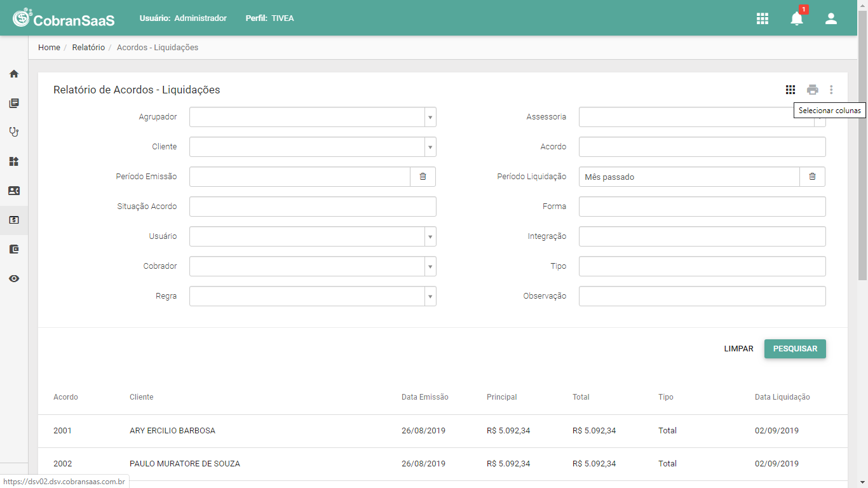Click client ARY ERCILIO BARBOSA
The width and height of the screenshot is (868, 488).
172,431
